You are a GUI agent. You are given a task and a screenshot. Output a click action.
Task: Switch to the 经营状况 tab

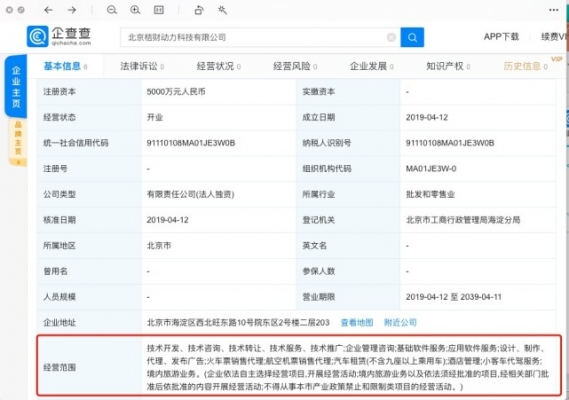click(x=218, y=66)
